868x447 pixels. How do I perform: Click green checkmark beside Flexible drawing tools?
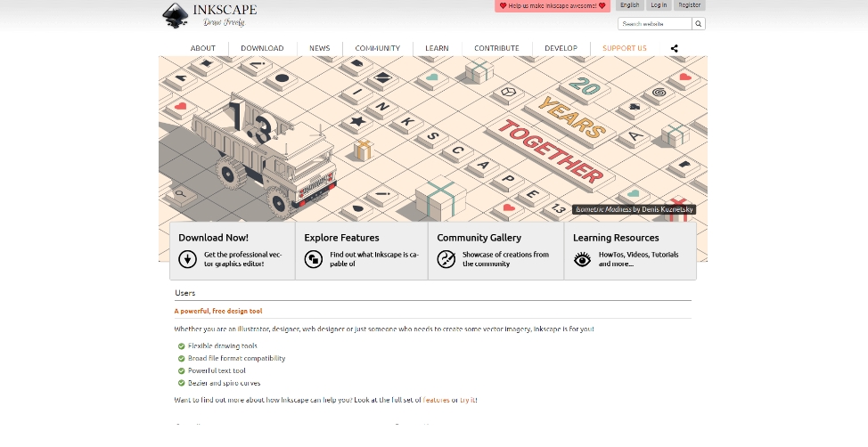(x=182, y=345)
